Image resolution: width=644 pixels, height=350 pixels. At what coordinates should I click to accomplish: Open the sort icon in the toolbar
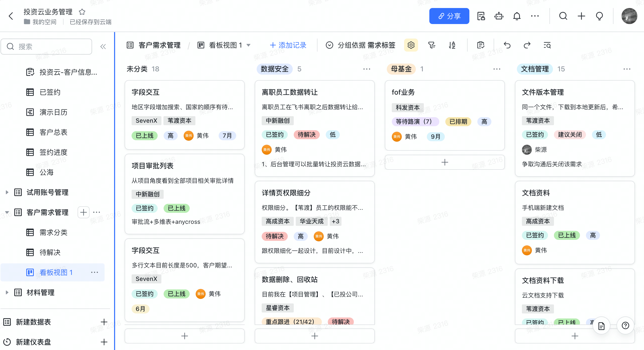click(452, 45)
